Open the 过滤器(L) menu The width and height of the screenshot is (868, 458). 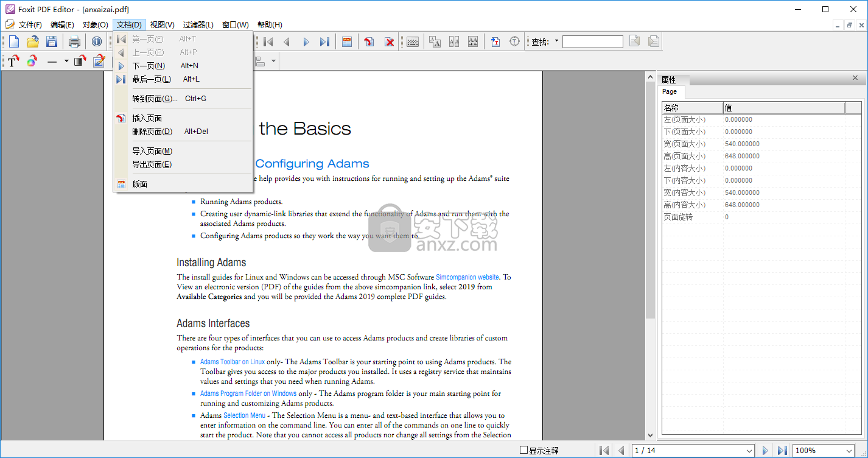(x=198, y=25)
